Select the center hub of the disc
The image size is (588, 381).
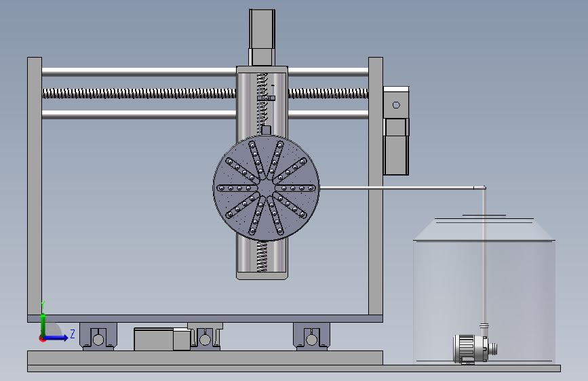pyautogui.click(x=266, y=188)
